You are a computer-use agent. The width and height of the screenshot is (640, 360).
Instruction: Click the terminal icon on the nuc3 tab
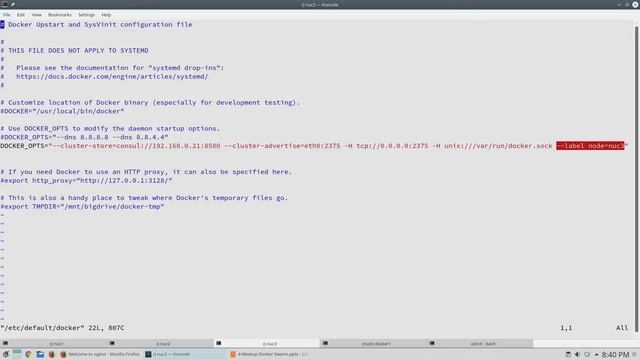[x=218, y=343]
